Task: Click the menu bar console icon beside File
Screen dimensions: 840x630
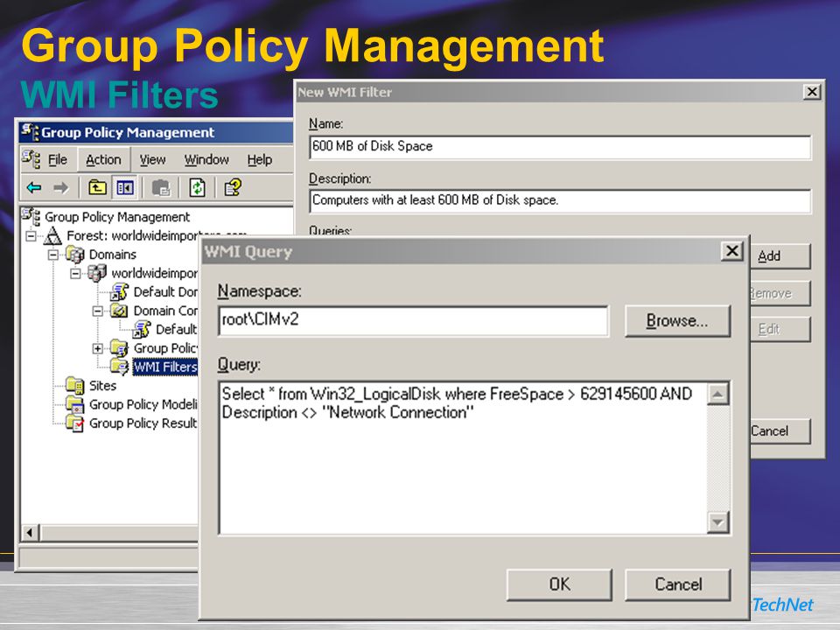Action: [31, 159]
